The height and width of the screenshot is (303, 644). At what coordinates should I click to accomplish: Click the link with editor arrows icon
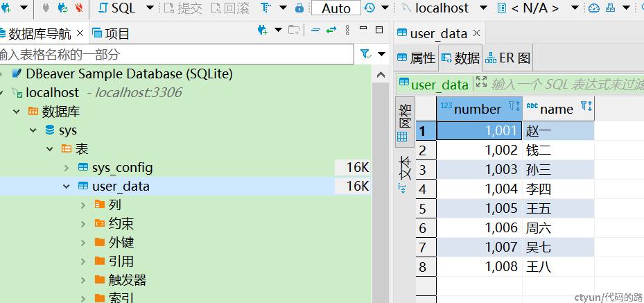[x=331, y=31]
